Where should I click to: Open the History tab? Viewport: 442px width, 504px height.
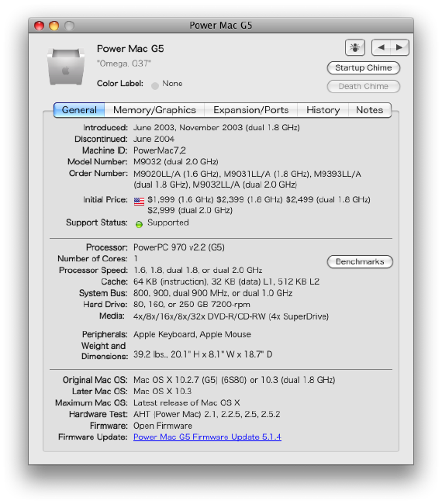[x=323, y=110]
